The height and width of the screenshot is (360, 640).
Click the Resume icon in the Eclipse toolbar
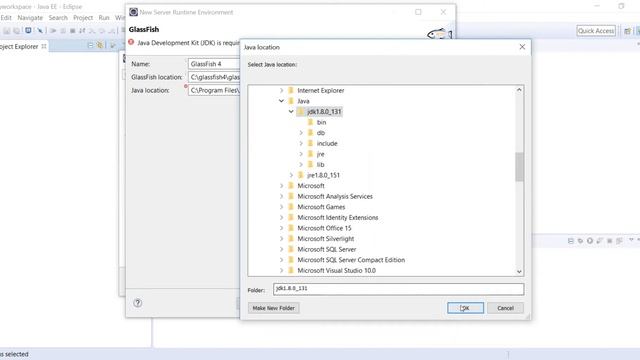[x=53, y=31]
